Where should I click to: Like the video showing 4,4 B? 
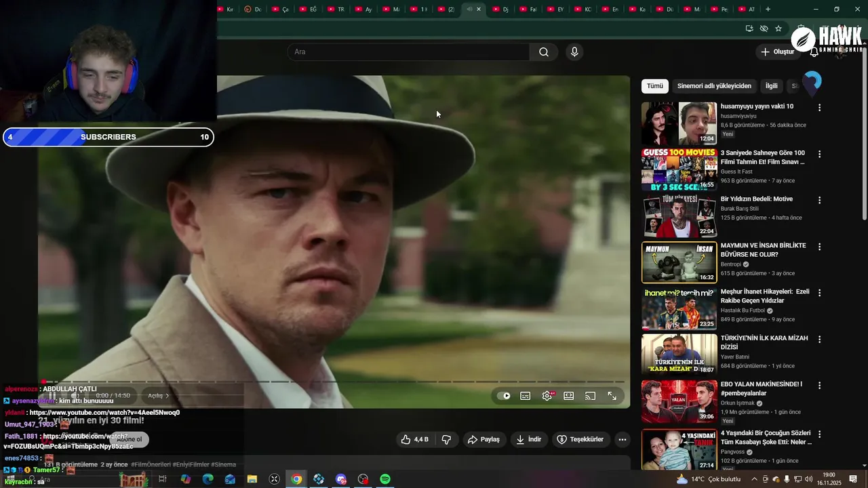pos(414,439)
